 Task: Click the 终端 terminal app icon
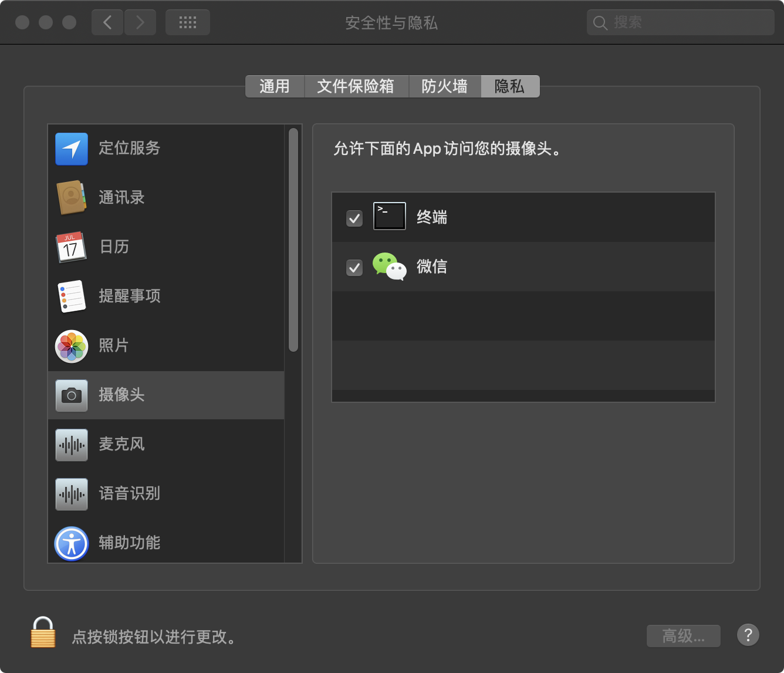[x=389, y=216]
